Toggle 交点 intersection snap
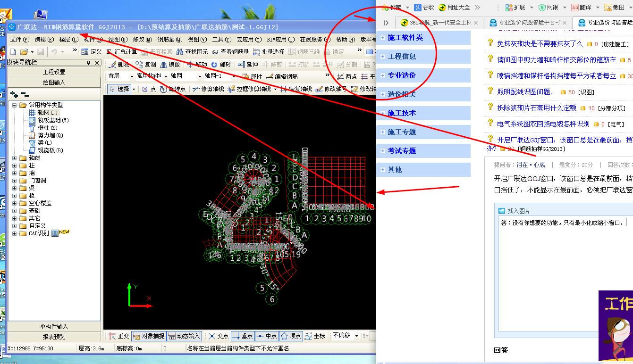This screenshot has height=364, width=633. [219, 336]
